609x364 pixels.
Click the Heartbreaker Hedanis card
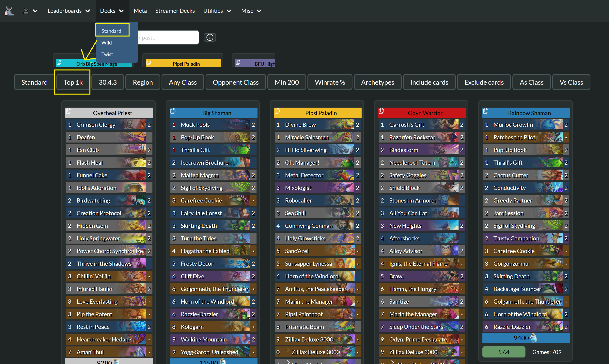[x=109, y=340]
